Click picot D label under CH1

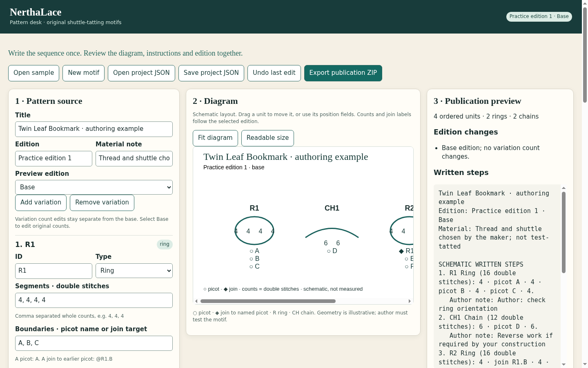(x=332, y=251)
